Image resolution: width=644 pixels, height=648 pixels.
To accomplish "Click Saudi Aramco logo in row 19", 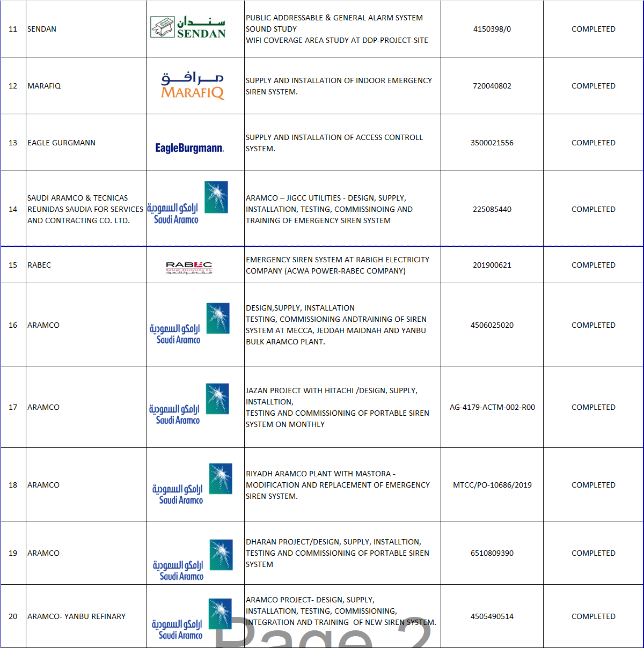I will point(192,560).
